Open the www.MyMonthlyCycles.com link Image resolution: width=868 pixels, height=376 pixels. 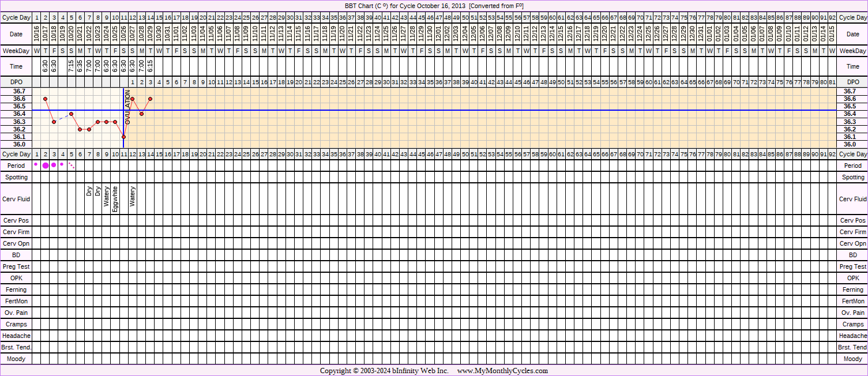click(x=502, y=371)
